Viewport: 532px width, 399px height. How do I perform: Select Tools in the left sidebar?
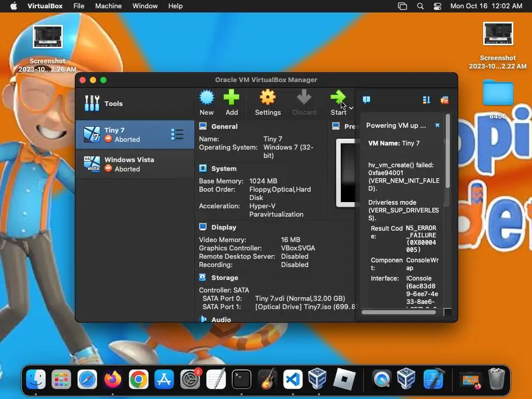[135, 103]
